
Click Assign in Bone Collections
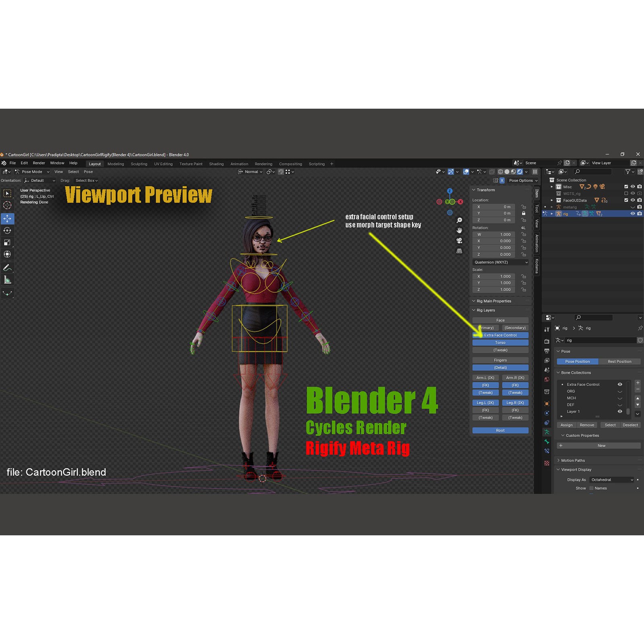click(x=566, y=425)
